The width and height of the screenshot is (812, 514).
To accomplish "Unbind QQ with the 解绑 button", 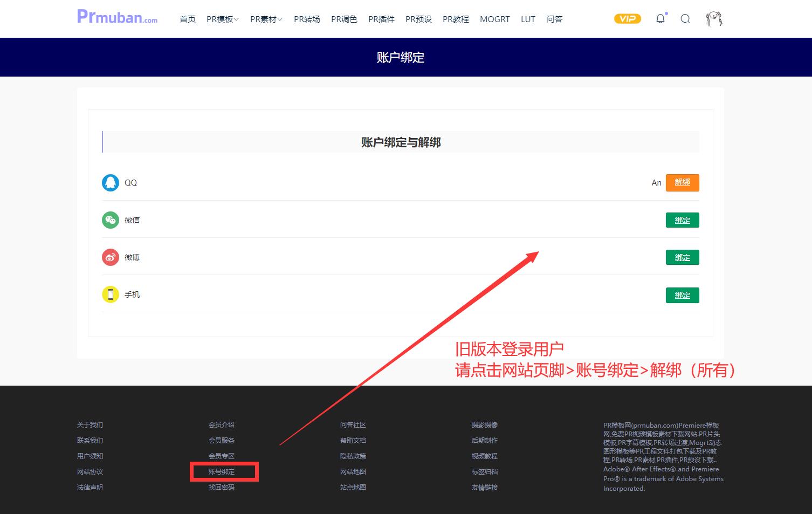I will [x=682, y=182].
